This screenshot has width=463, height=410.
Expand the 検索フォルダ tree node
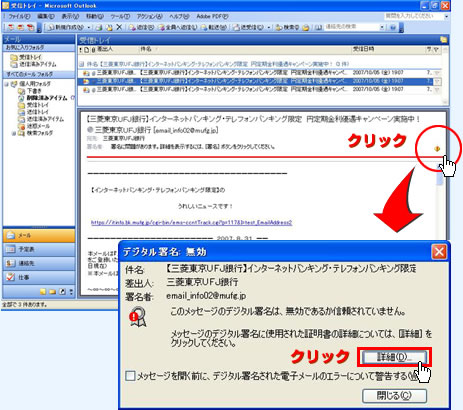point(14,133)
